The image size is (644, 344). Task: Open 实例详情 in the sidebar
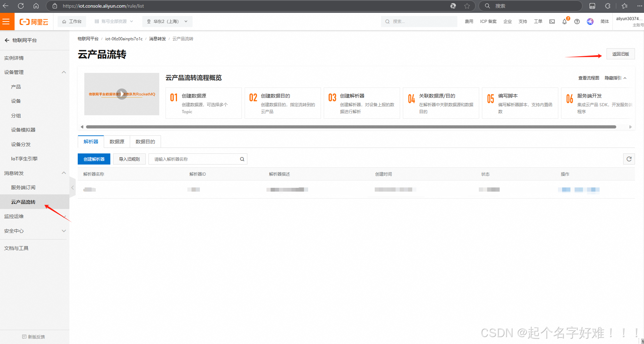point(14,58)
